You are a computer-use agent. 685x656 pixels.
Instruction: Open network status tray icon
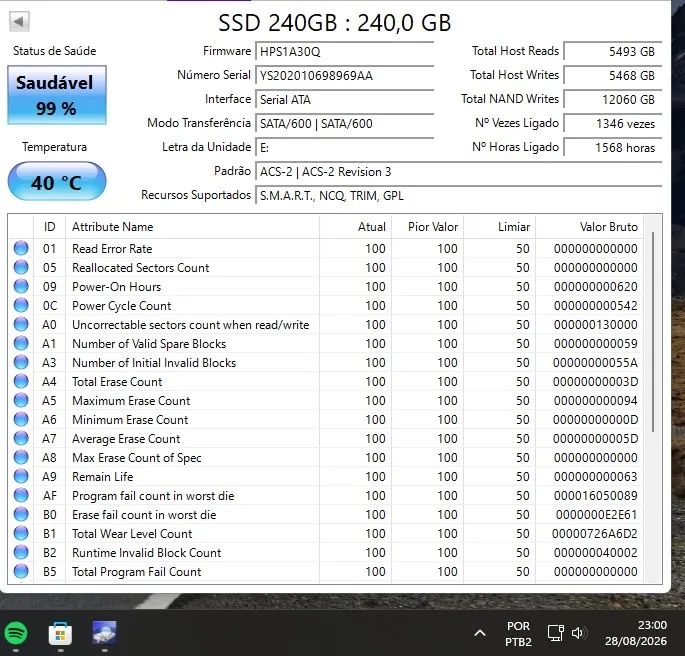556,633
